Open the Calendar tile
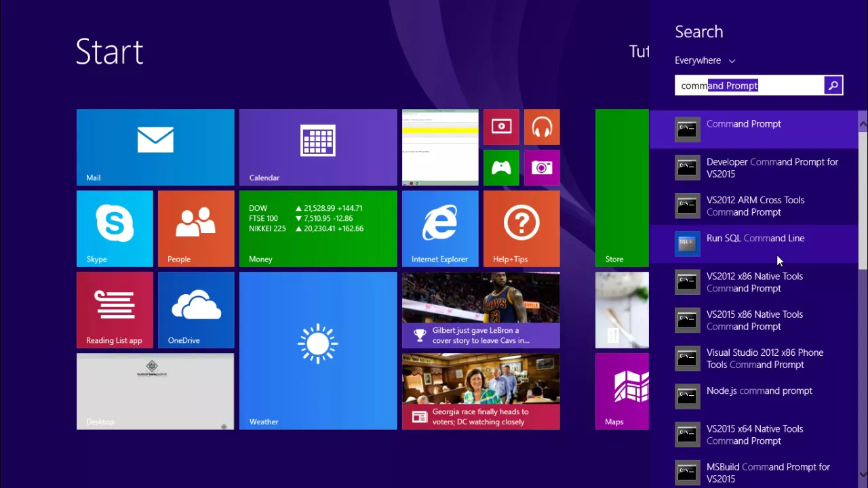Viewport: 868px width, 488px height. [x=318, y=147]
